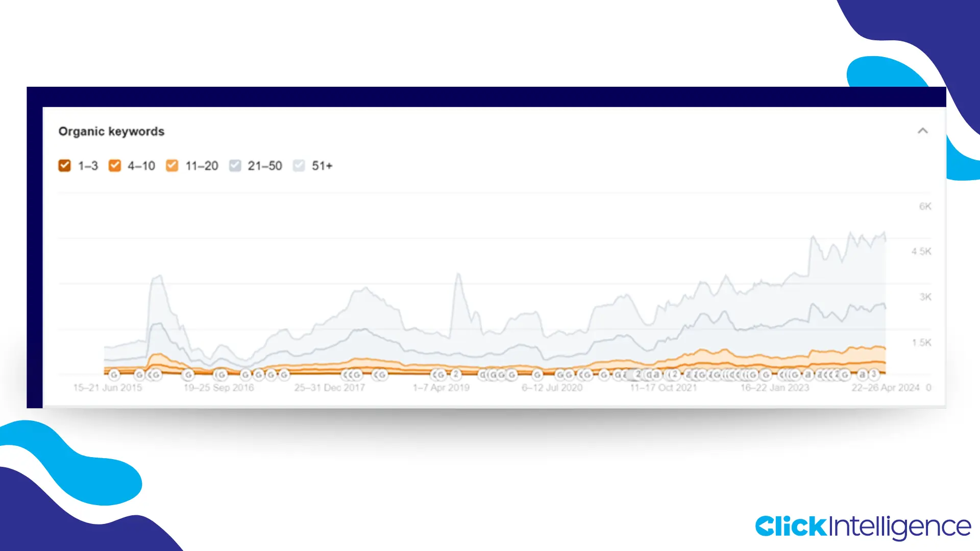Select a G marker near 16–22 Jan 2023
Image resolution: width=980 pixels, height=551 pixels.
[767, 373]
